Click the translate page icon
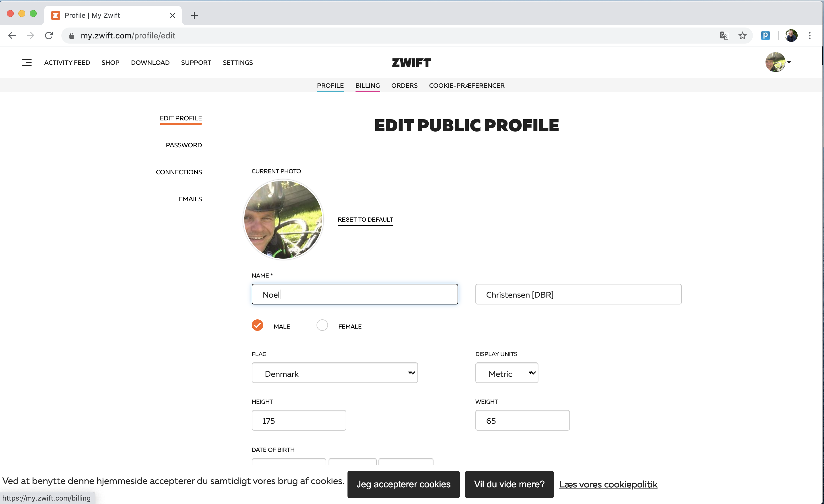824x504 pixels. tap(724, 36)
